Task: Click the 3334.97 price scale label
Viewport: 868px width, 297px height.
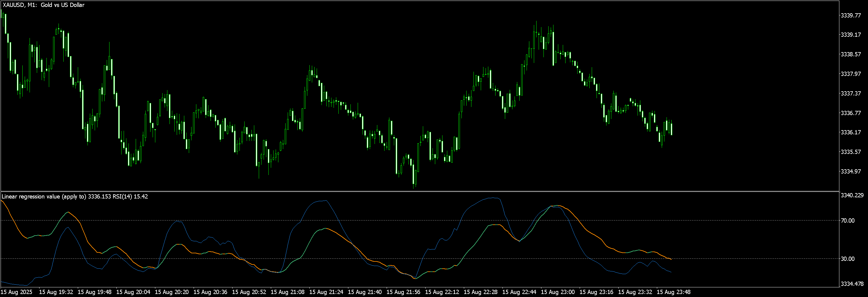Action: point(851,171)
